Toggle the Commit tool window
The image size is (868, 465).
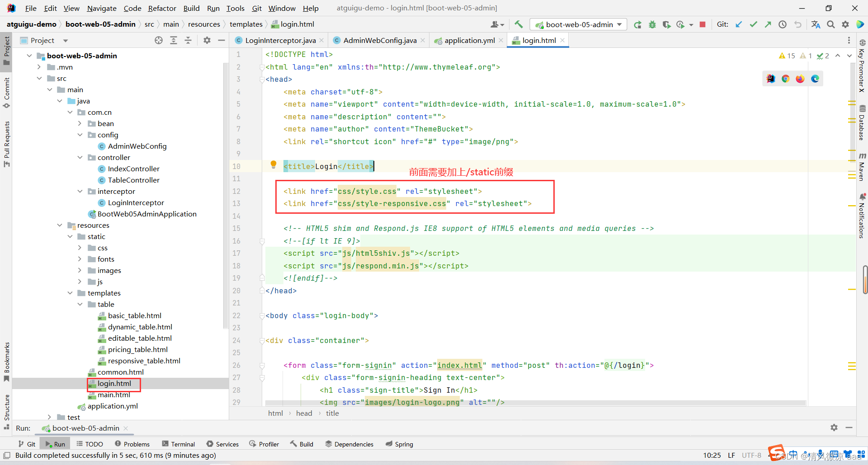(x=6, y=93)
